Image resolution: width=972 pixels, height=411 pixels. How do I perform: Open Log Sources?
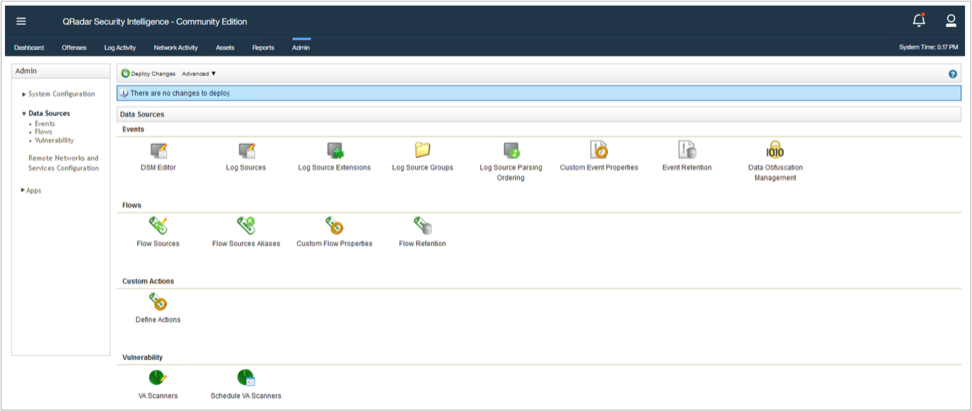coord(246,151)
